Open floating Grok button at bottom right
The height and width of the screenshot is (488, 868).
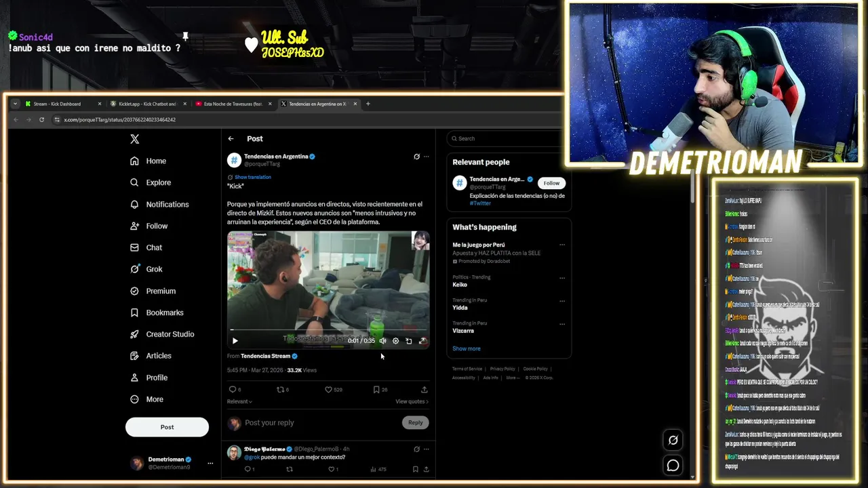tap(673, 440)
